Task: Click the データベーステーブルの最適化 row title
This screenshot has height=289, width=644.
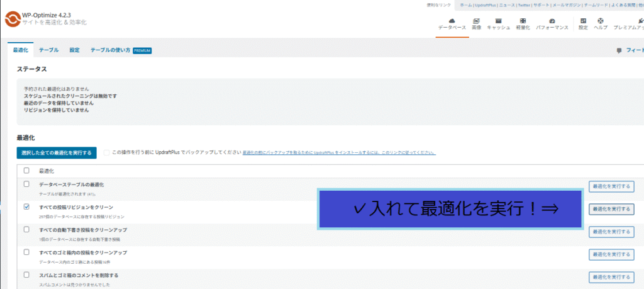Action: point(72,184)
